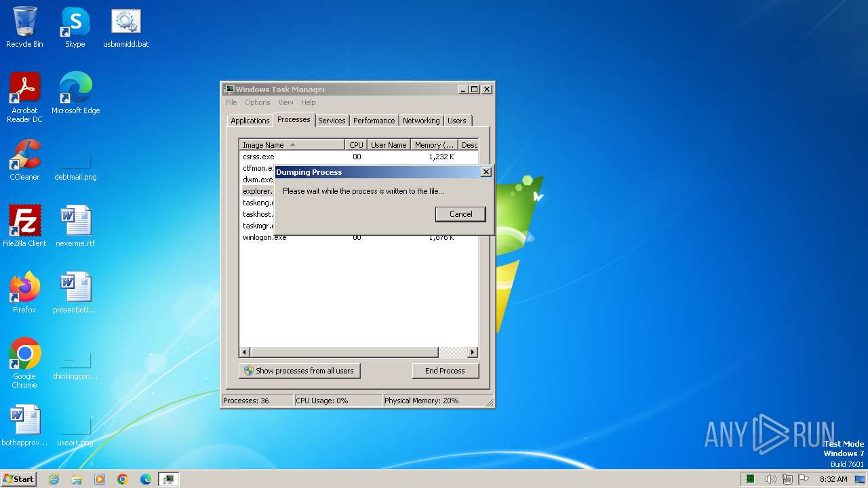868x488 pixels.
Task: Open the Edge taskbar icon
Action: point(146,479)
